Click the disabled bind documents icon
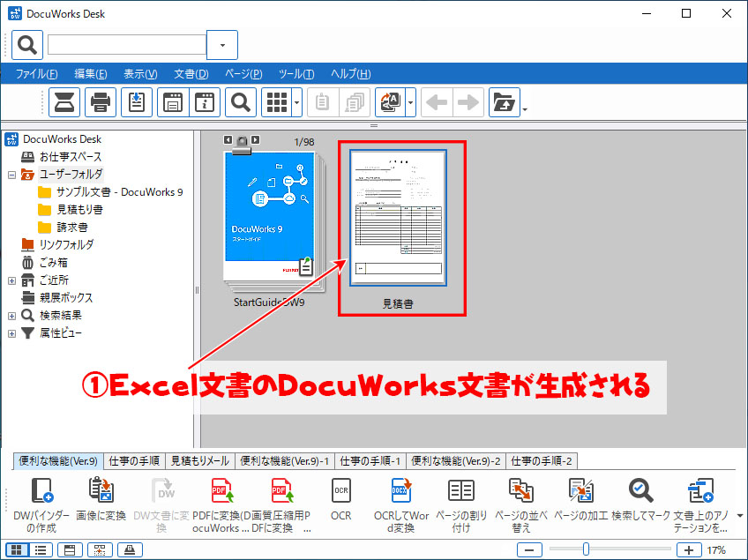The height and width of the screenshot is (560, 748). click(323, 102)
